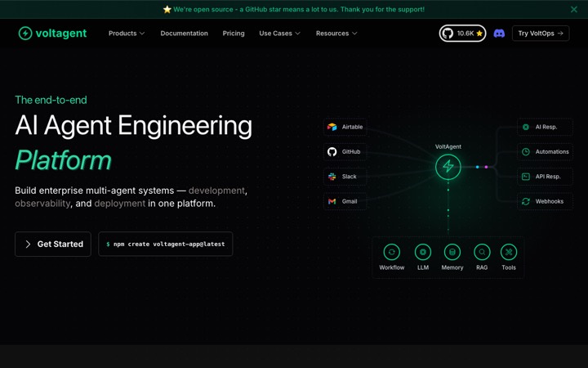Click the Airtable icon in the diagram
Viewport: 588px width, 368px height.
coord(332,127)
